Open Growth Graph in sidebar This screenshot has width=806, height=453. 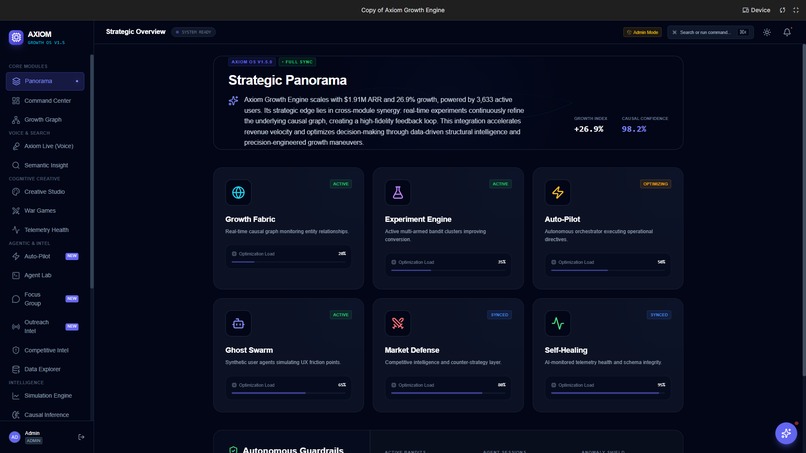click(45, 120)
